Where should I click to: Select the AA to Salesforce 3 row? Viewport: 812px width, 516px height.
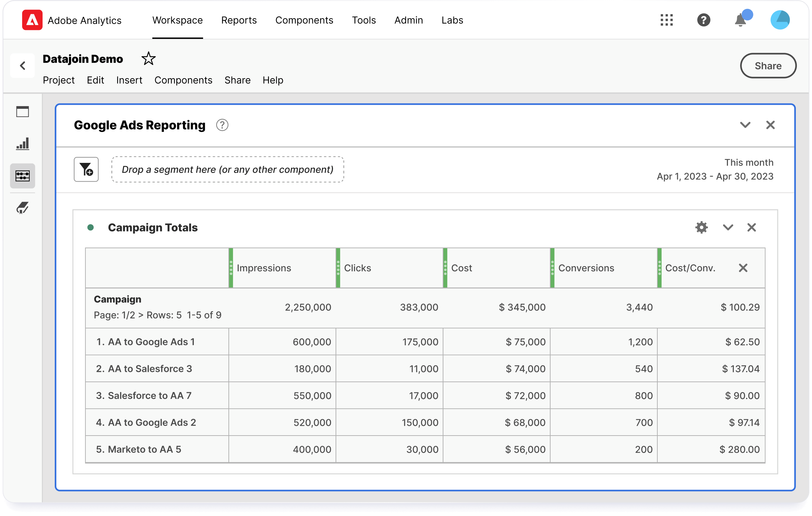tap(425, 369)
